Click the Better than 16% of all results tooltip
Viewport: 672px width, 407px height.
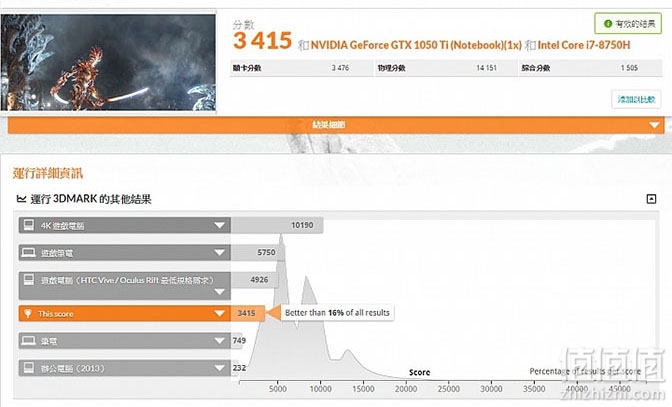(337, 313)
